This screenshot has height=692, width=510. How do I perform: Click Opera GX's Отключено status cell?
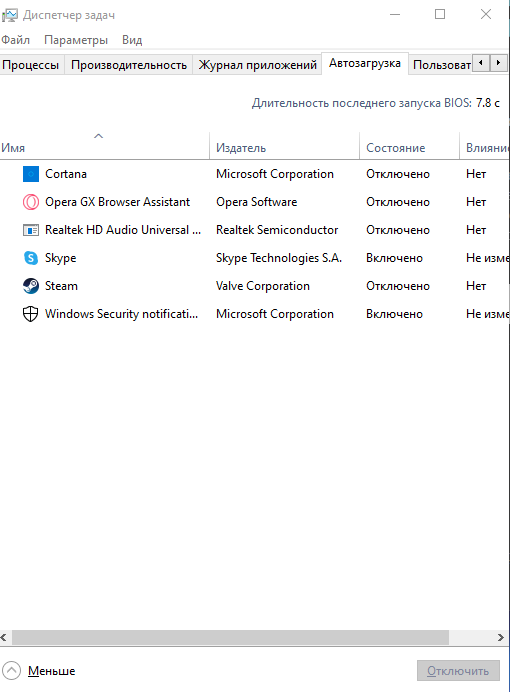click(398, 202)
